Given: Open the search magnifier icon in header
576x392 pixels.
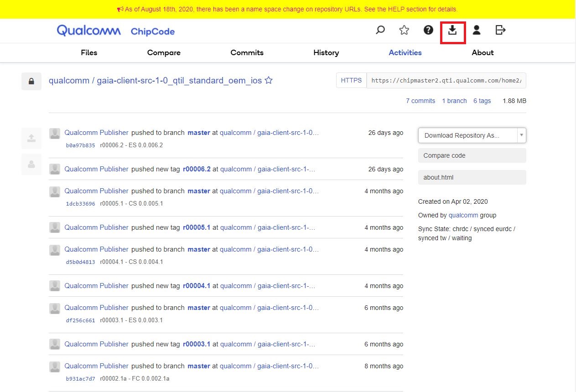Looking at the screenshot, I should tap(380, 30).
